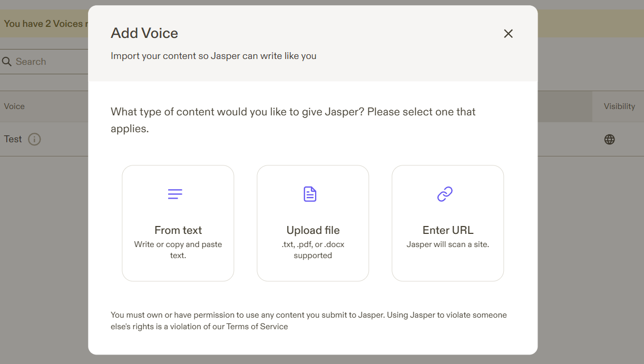Pick the Enter URL option card
The image size is (644, 364).
pyautogui.click(x=448, y=223)
